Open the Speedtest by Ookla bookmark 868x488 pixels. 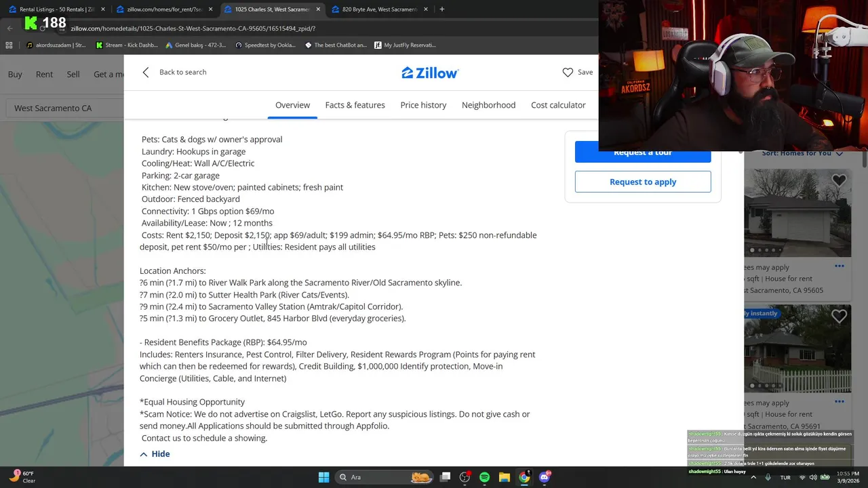tap(265, 45)
